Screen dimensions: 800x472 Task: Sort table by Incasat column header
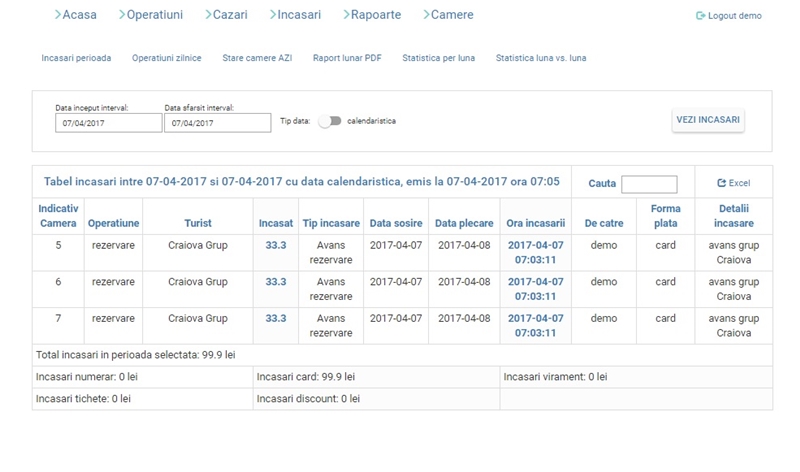click(x=276, y=223)
